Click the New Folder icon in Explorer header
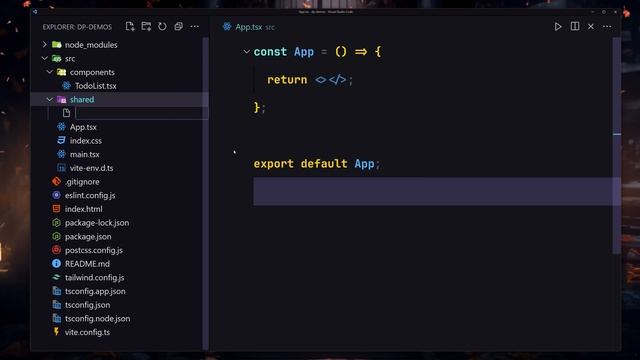Image resolution: width=640 pixels, height=360 pixels. click(x=146, y=27)
